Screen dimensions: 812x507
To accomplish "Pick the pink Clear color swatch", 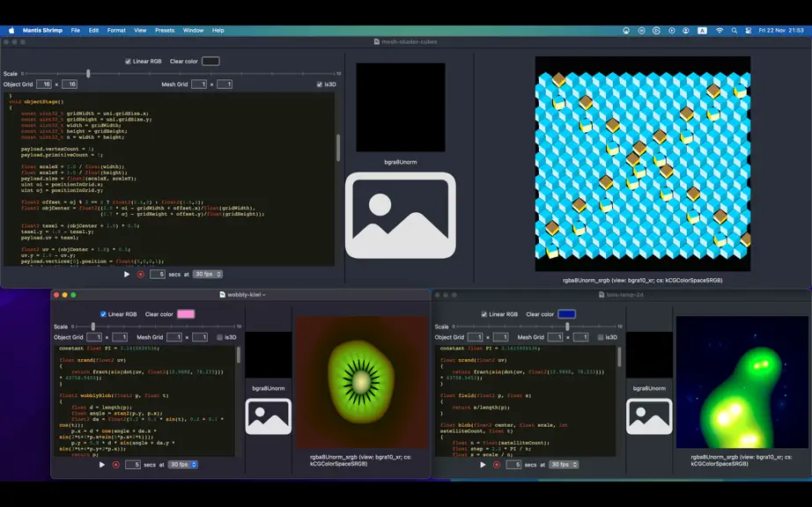I will coord(186,314).
